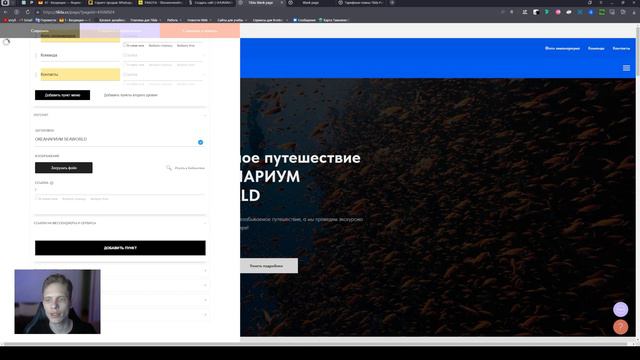Click the white cloud extension icon
This screenshot has width=640, height=360.
pyautogui.click(x=569, y=12)
